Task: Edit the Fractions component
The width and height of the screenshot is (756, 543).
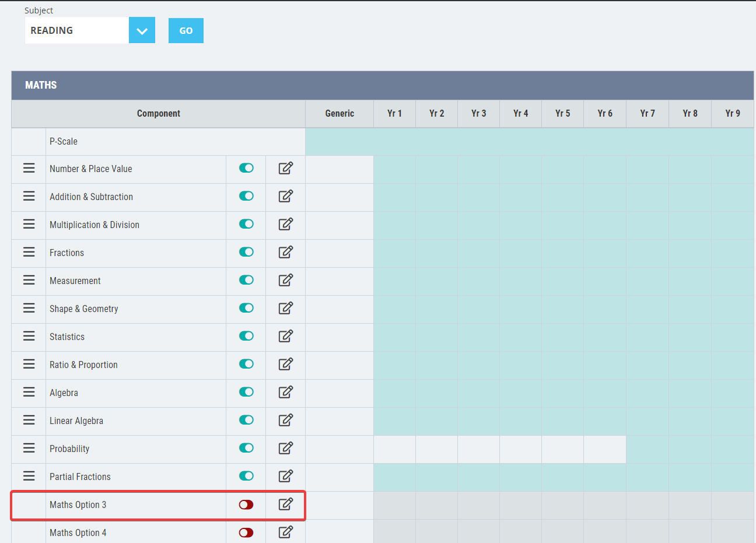Action: click(x=285, y=253)
